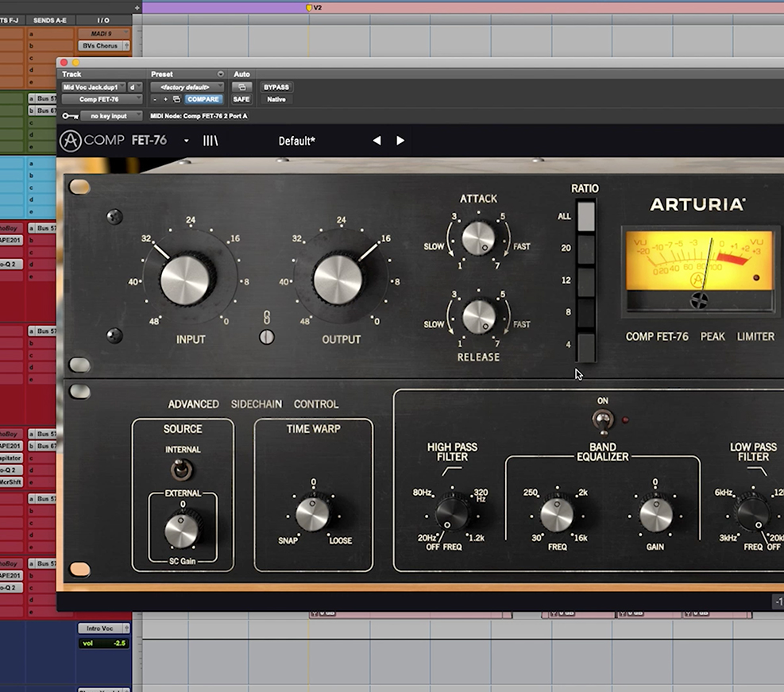
Task: Advance to the next preset with right arrow
Action: coord(400,141)
